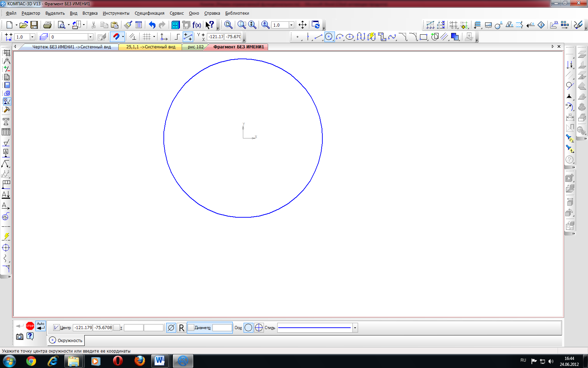The width and height of the screenshot is (588, 368).
Task: Open the zoom scale 1.0 dropdown
Action: point(291,25)
